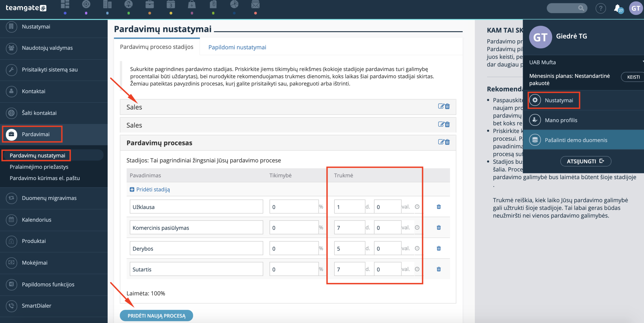Open Naudotojų valdymas in sidebar
Image resolution: width=644 pixels, height=323 pixels.
[54, 48]
